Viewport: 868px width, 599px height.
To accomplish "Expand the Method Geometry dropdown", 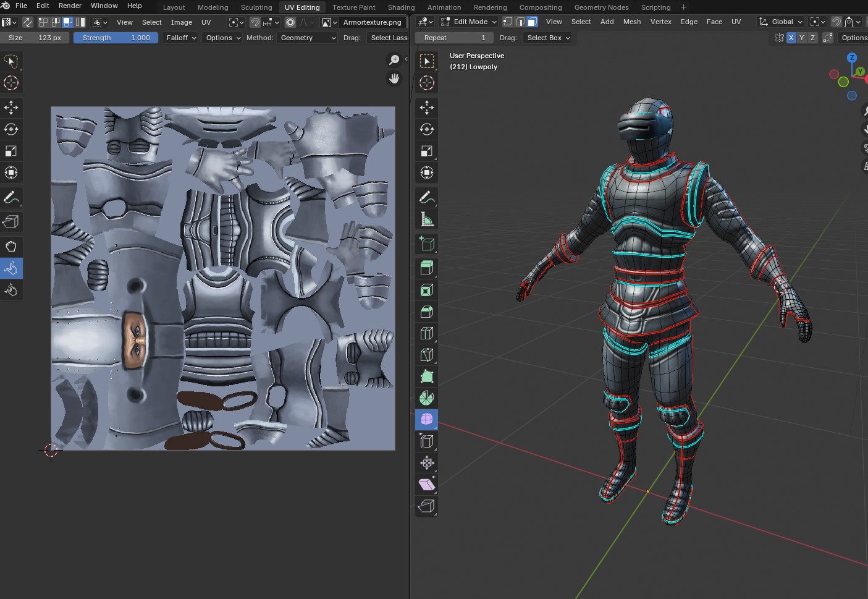I will tap(308, 38).
